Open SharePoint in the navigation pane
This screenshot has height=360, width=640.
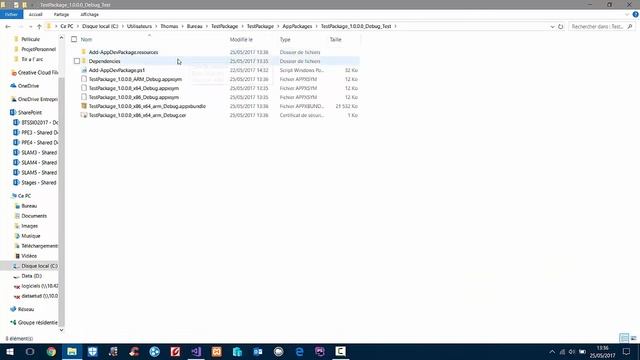[29, 112]
